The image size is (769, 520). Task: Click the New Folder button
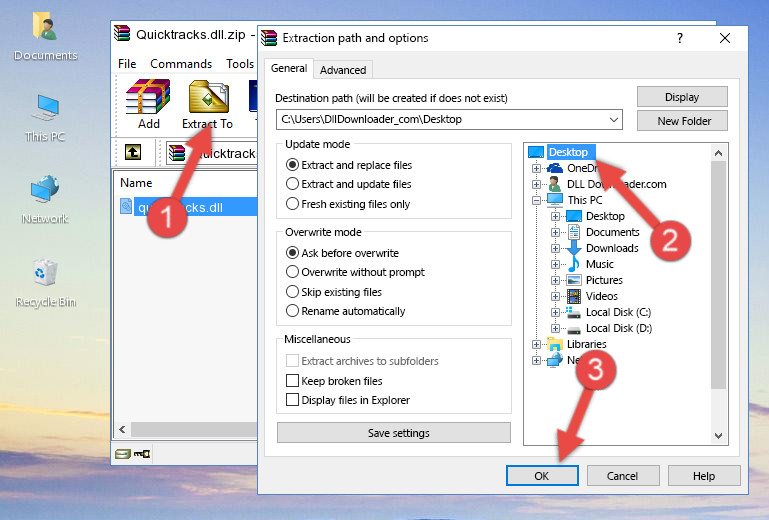[x=682, y=121]
